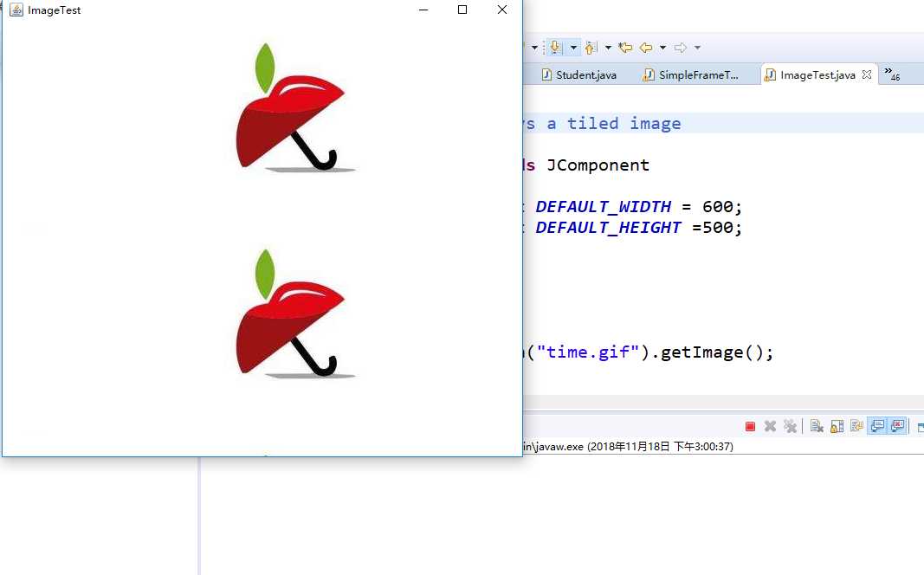Click the getImage() call in code
The height and width of the screenshot is (575, 924).
click(x=712, y=352)
